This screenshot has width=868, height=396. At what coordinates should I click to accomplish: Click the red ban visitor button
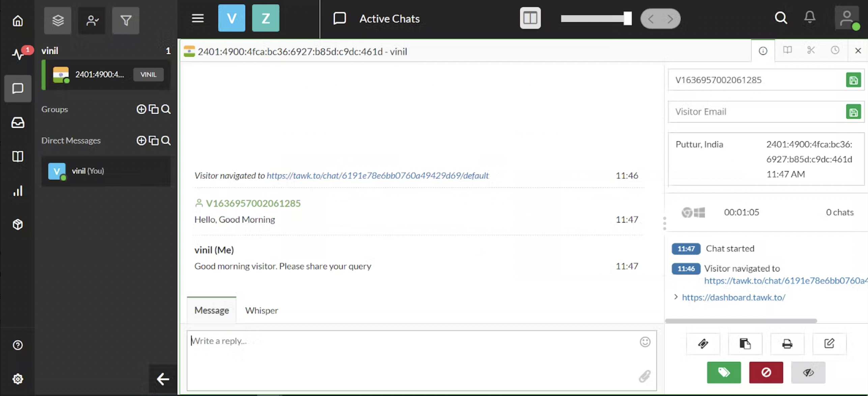pos(766,372)
